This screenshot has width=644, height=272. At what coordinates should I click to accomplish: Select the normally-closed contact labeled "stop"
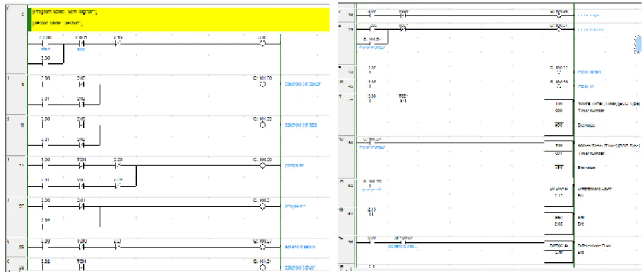(80, 44)
